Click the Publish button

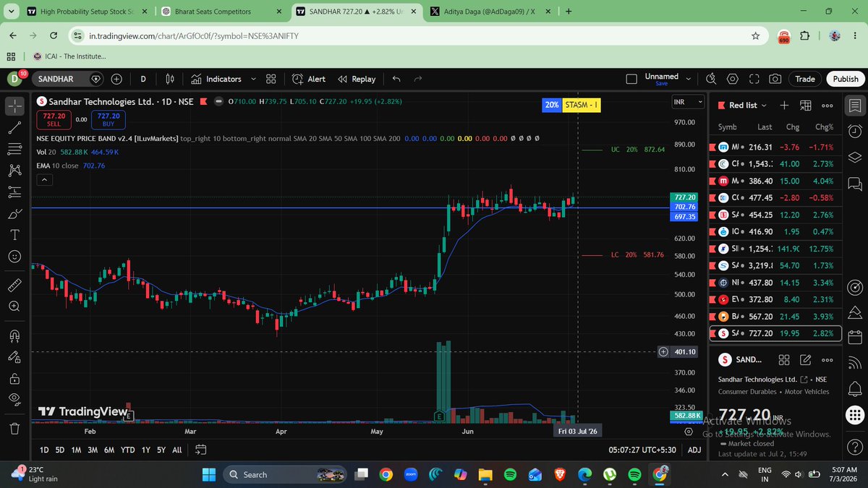pyautogui.click(x=846, y=79)
